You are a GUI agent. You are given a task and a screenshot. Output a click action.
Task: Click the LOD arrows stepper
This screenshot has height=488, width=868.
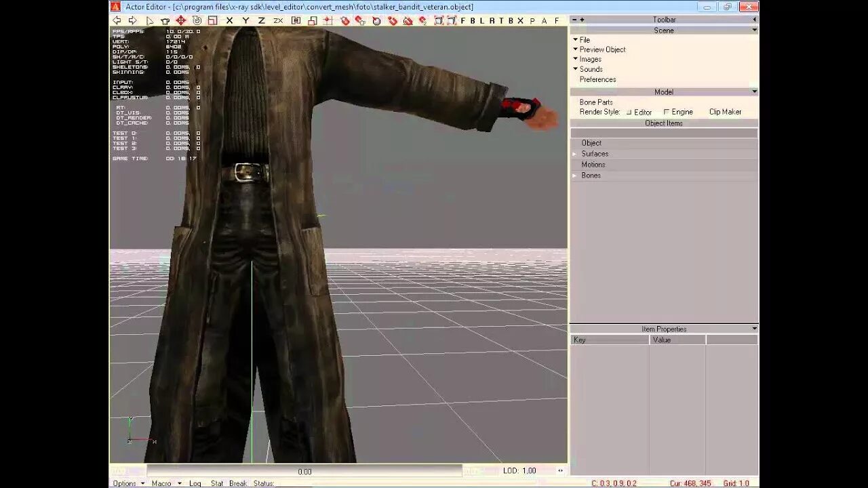click(560, 470)
